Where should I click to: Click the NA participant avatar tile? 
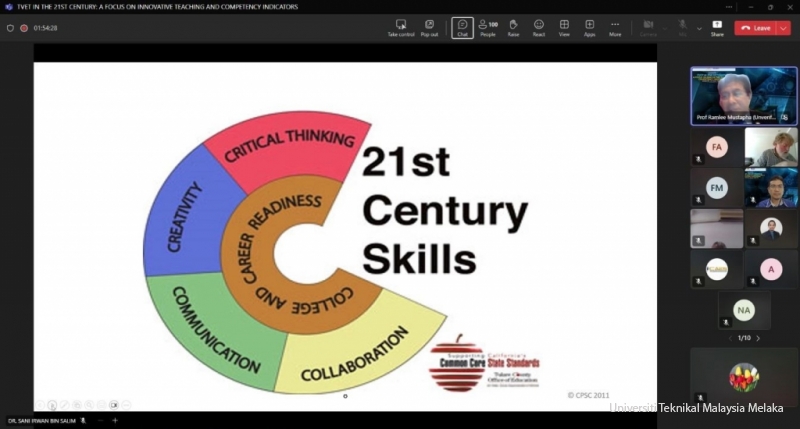743,310
